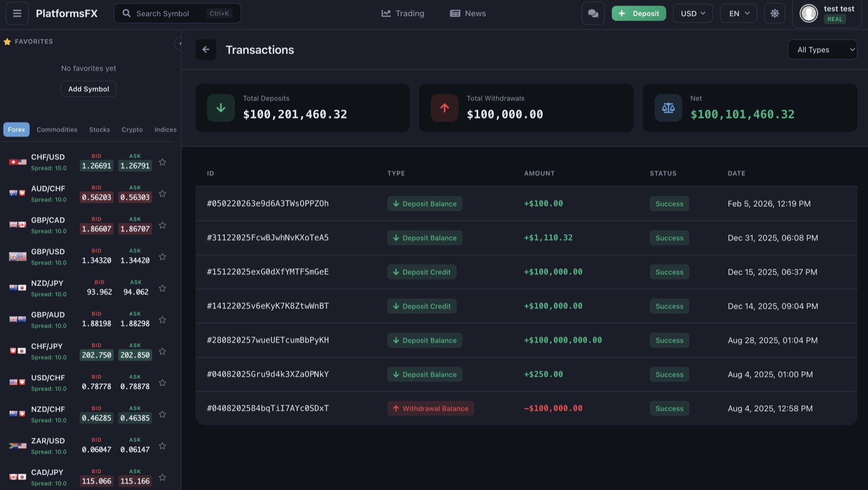Click the date Dec 14, 2025, 09:04 PM
The width and height of the screenshot is (868, 490).
(x=773, y=306)
